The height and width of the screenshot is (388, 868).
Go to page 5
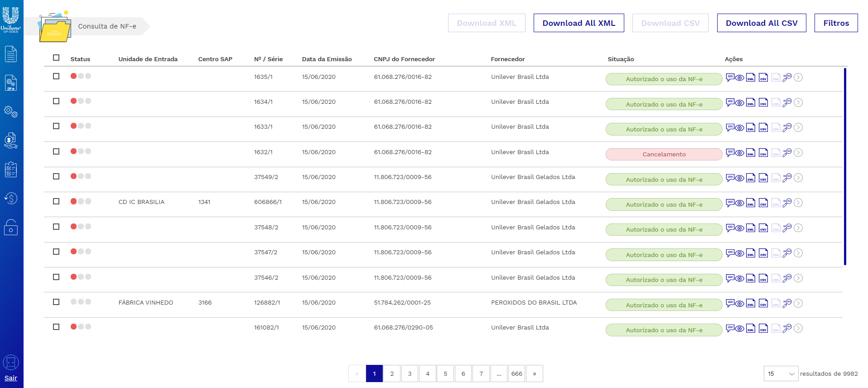[x=445, y=373]
